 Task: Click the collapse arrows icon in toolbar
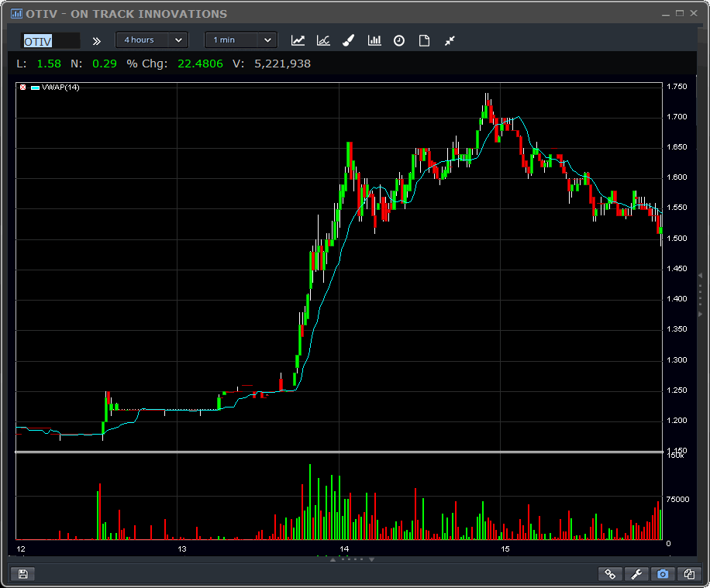pos(450,40)
